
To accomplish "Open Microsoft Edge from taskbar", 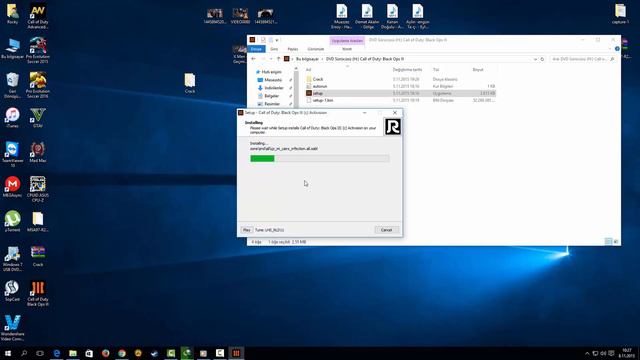I will (57, 353).
